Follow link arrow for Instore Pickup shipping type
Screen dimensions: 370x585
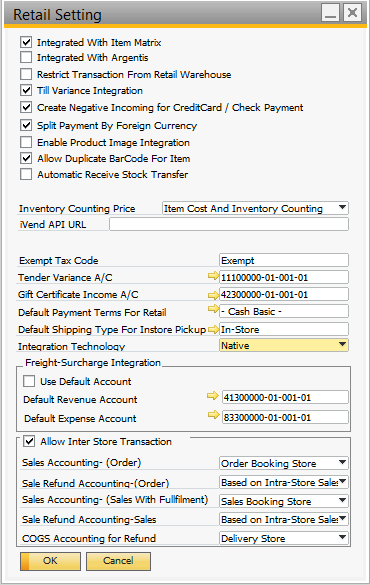[x=213, y=329]
